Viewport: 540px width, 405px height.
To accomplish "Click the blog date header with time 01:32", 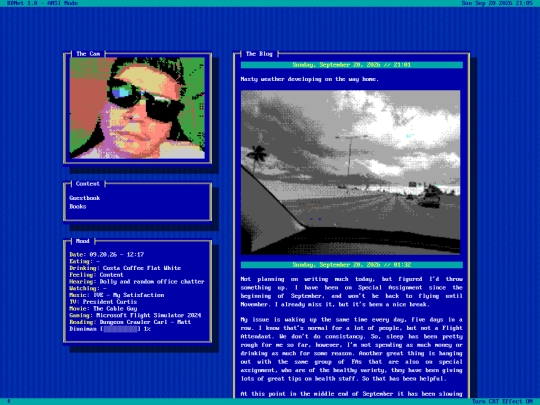I will coord(352,265).
